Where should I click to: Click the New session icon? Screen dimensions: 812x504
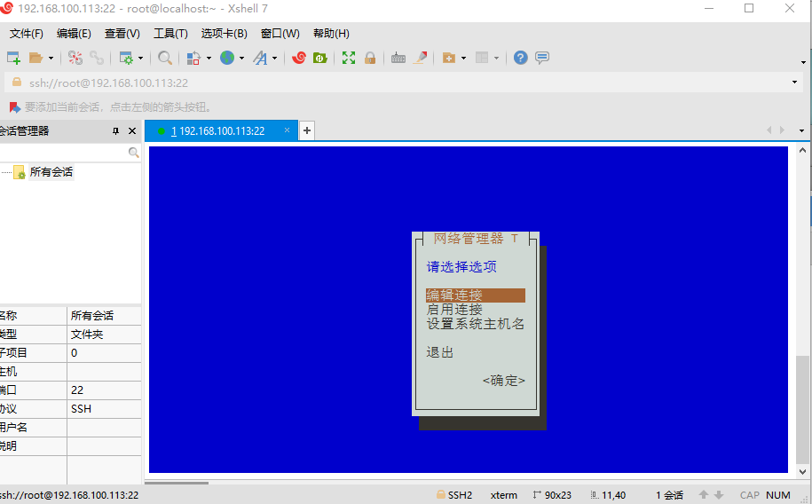(13, 58)
